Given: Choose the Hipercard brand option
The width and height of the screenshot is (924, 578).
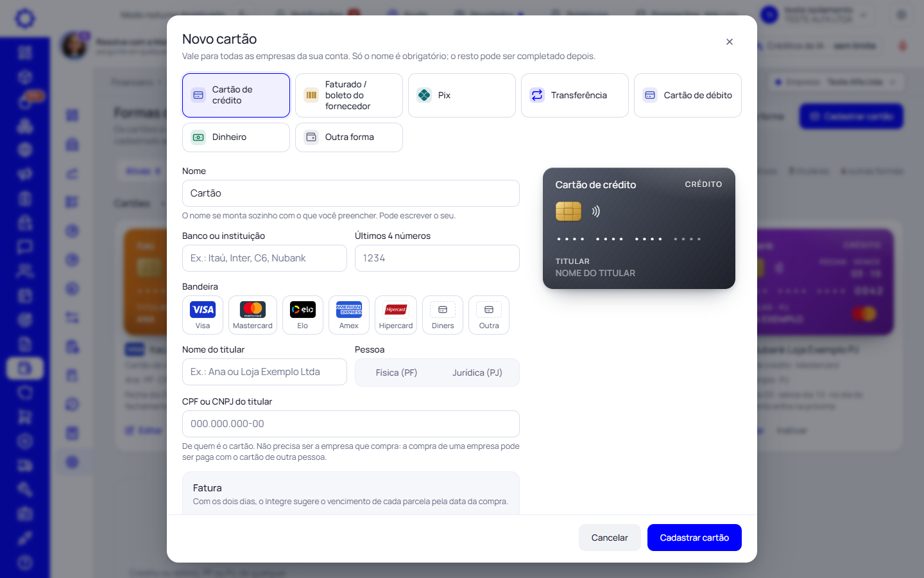Looking at the screenshot, I should click(396, 315).
